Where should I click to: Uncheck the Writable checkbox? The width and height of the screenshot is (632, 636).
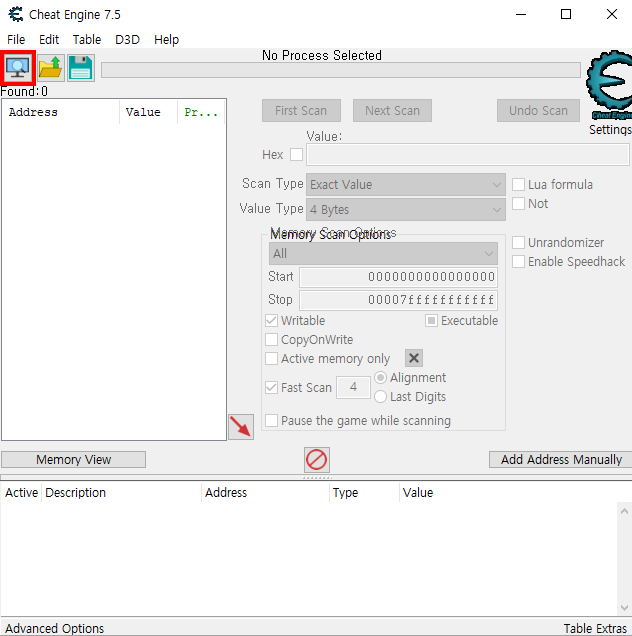click(271, 321)
